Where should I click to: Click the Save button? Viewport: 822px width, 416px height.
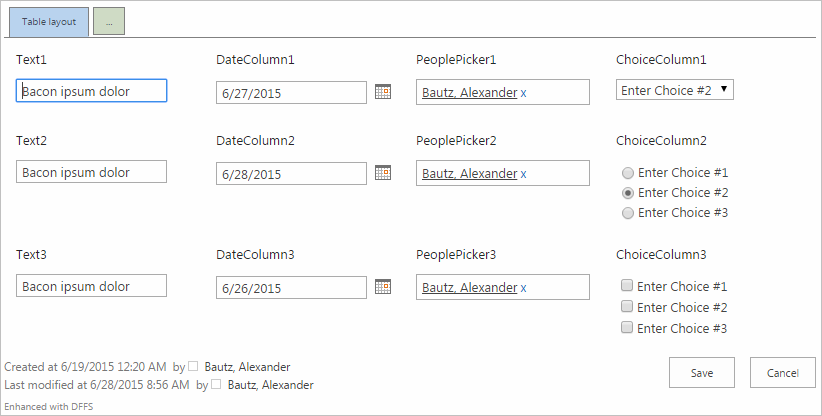[x=701, y=372]
